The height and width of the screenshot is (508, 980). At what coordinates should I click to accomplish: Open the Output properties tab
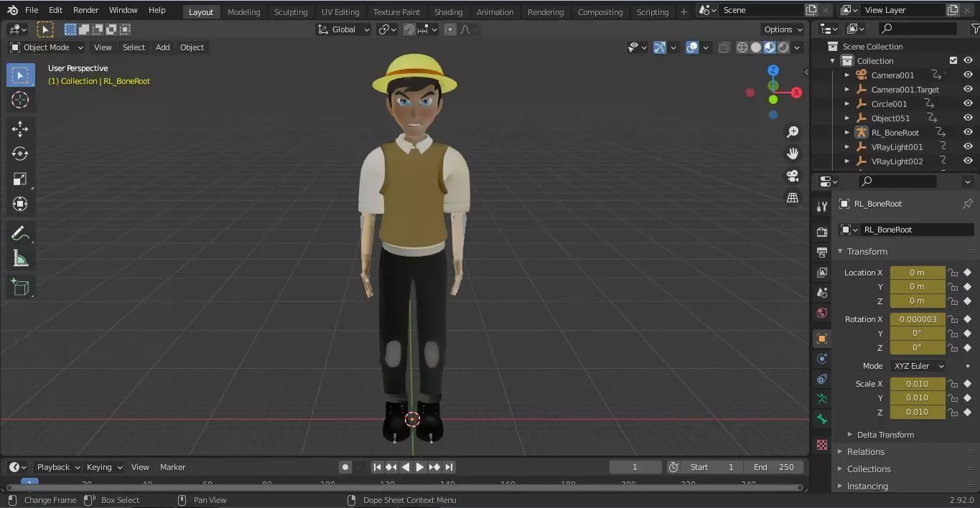tap(822, 252)
